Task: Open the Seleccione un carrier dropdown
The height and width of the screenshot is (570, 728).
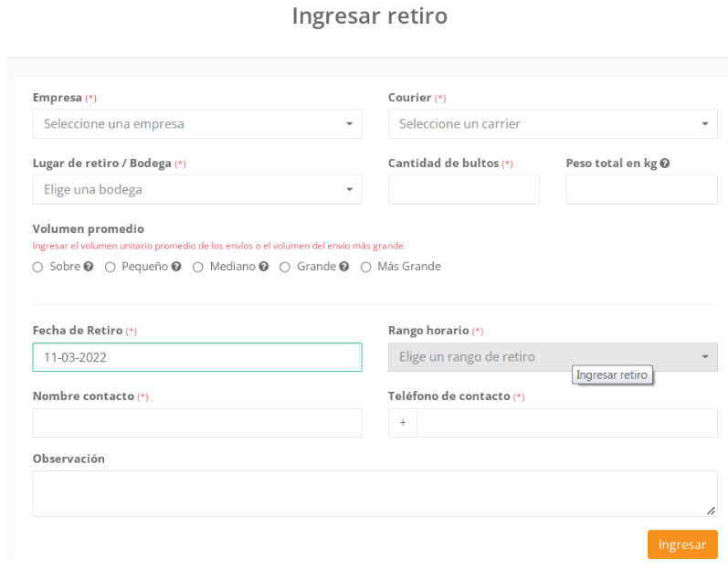Action: click(x=553, y=124)
